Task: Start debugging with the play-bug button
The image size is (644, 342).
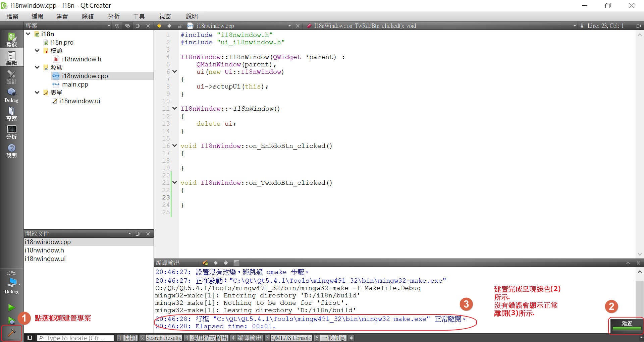Action: (11, 320)
